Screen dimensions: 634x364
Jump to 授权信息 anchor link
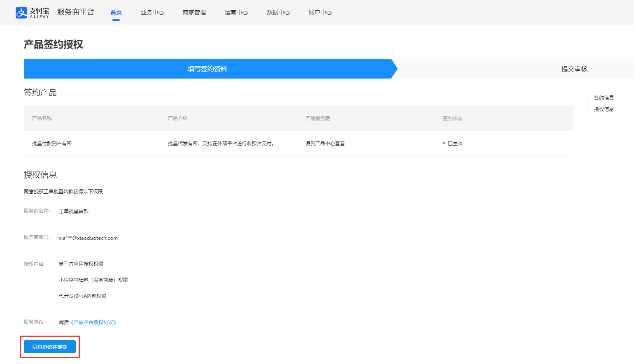tap(604, 109)
